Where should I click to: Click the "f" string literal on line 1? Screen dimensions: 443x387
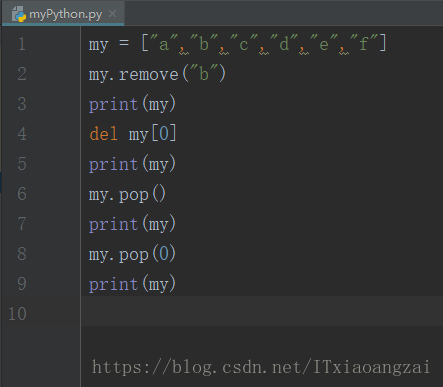pos(363,43)
